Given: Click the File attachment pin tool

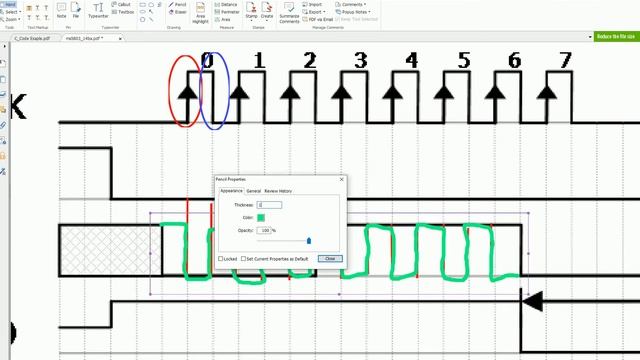Looking at the screenshot, I should [x=76, y=10].
